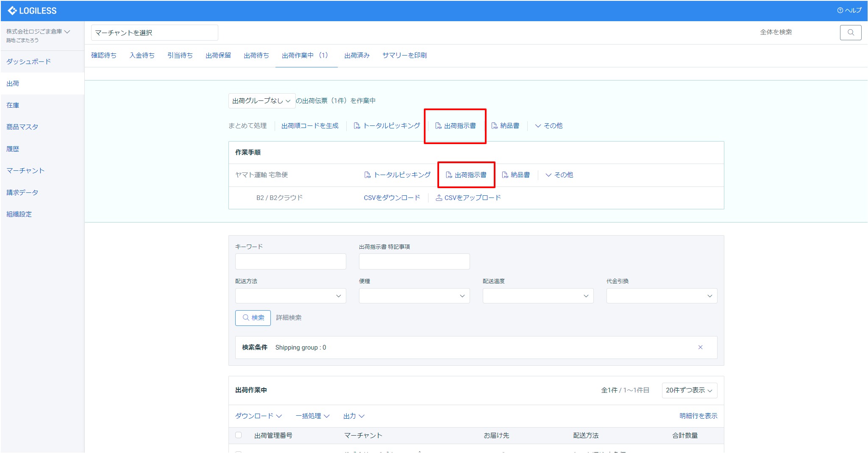The width and height of the screenshot is (868, 453).
Task: Click the 納品書 PDF icon
Action: 494,125
